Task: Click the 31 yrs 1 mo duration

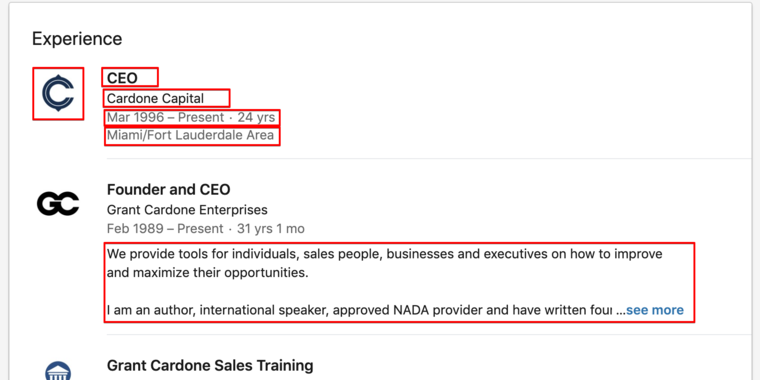Action: (x=270, y=228)
